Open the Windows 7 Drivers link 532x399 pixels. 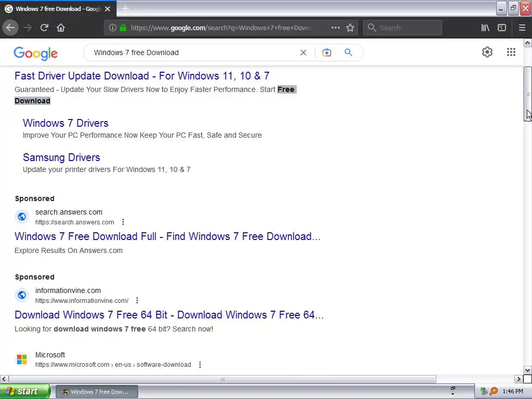click(65, 123)
